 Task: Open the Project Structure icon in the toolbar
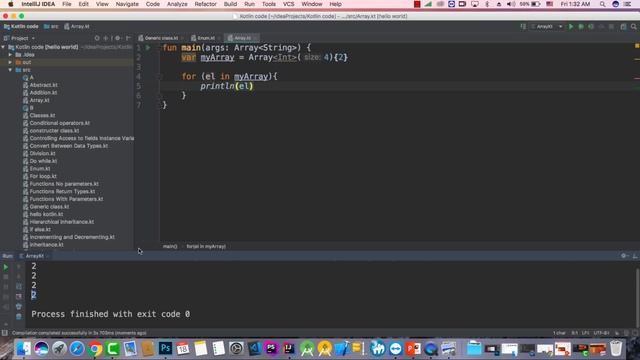623,27
